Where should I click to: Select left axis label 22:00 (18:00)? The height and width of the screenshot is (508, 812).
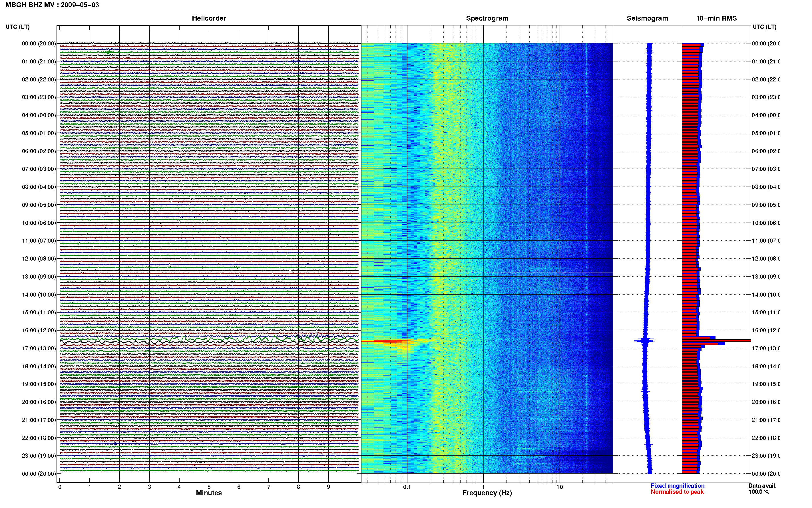(39, 438)
